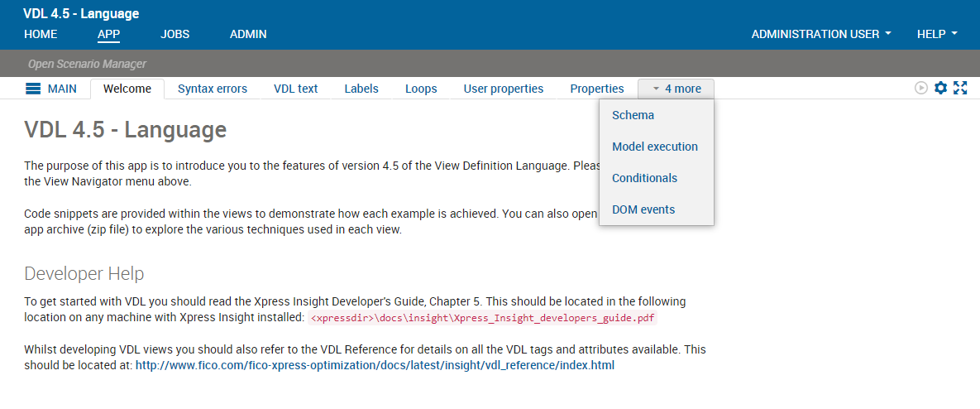980x409 pixels.
Task: Choose Model execution in the dropdown
Action: tap(655, 147)
